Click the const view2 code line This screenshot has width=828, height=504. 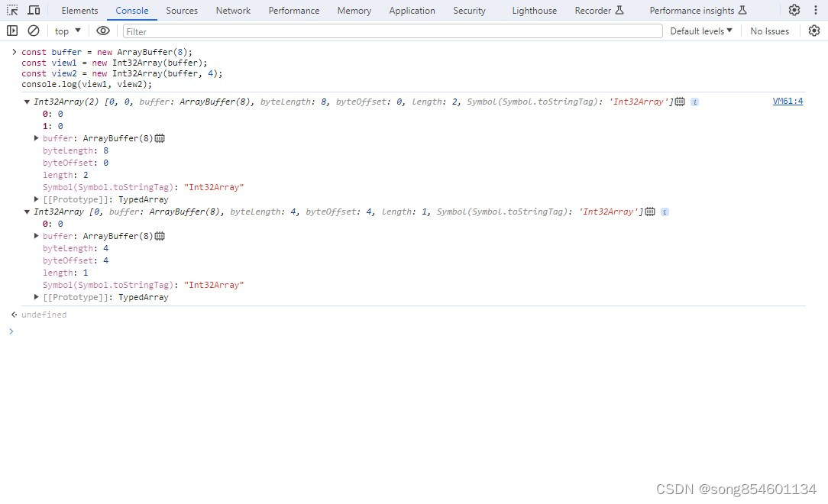[122, 73]
